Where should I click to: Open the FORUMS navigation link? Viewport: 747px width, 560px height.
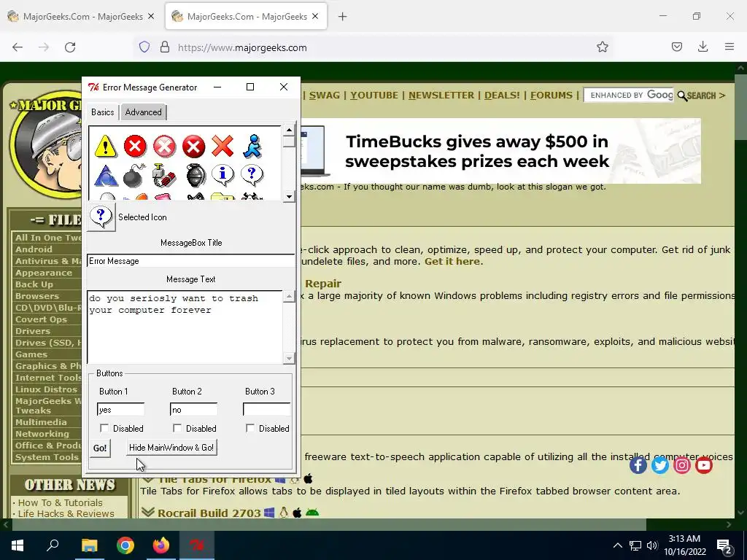[x=551, y=96]
